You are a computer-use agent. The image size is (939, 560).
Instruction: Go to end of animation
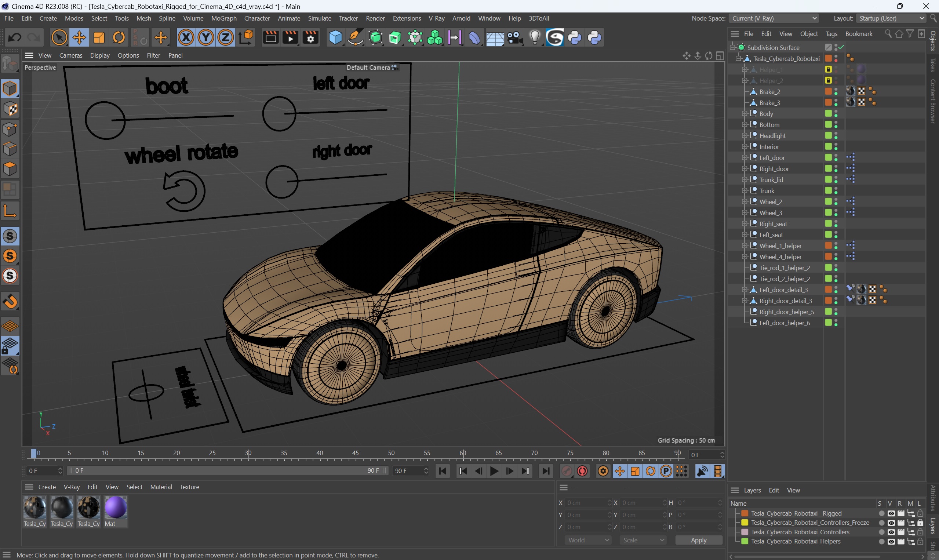[x=546, y=471]
